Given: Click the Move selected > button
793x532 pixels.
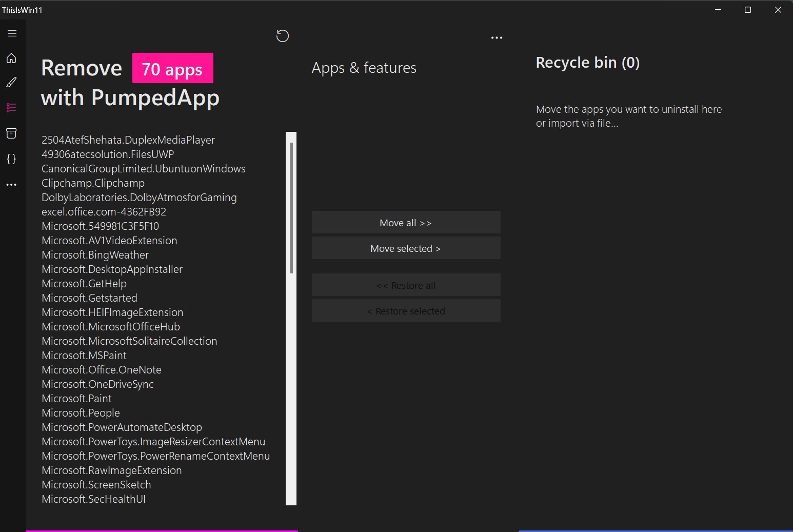Looking at the screenshot, I should (x=406, y=248).
